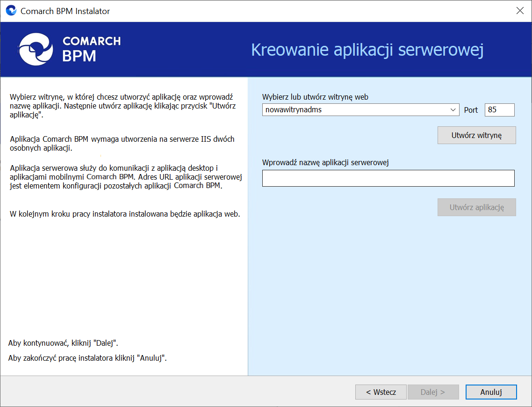Cancel installation with the Anuluj button
Screen dimensions: 532x407
pyautogui.click(x=491, y=392)
